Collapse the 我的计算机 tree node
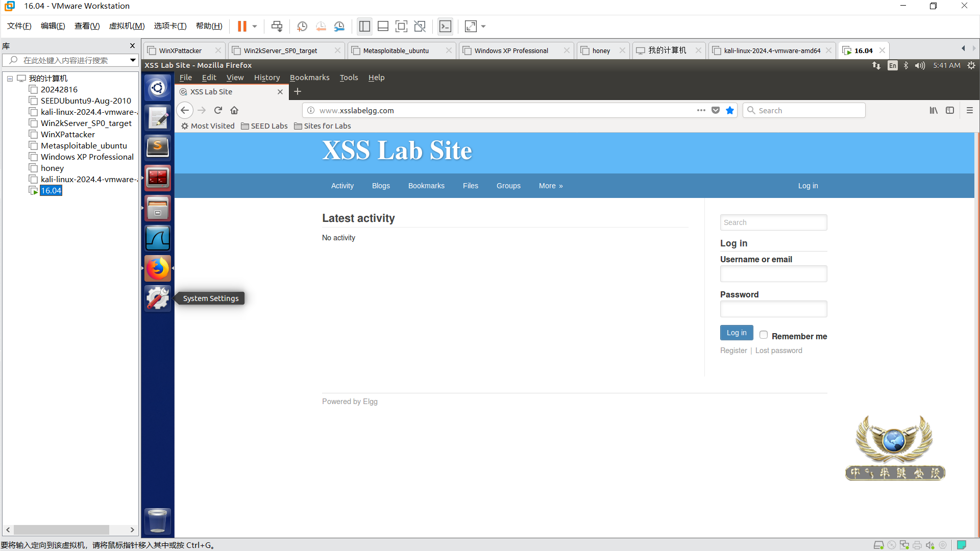This screenshot has height=551, width=980. tap(10, 79)
